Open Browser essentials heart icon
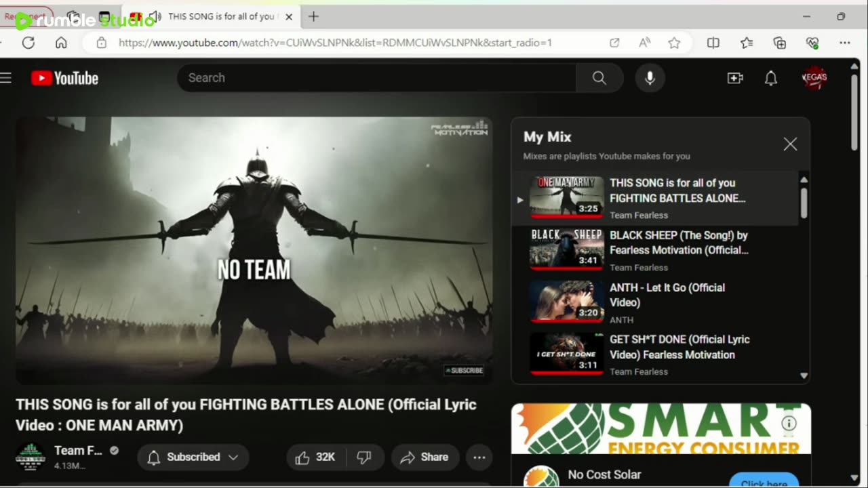Viewport: 868px width, 488px height. [x=812, y=43]
